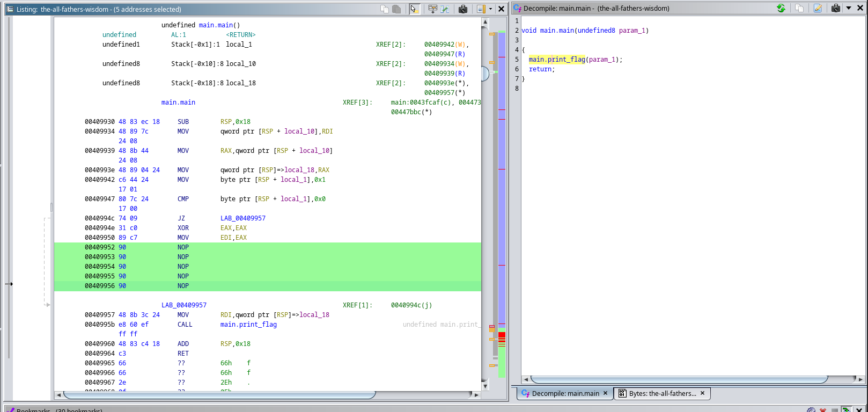Select the LAB_00409957 label line
Screen dimensions: 868x412
click(184, 305)
